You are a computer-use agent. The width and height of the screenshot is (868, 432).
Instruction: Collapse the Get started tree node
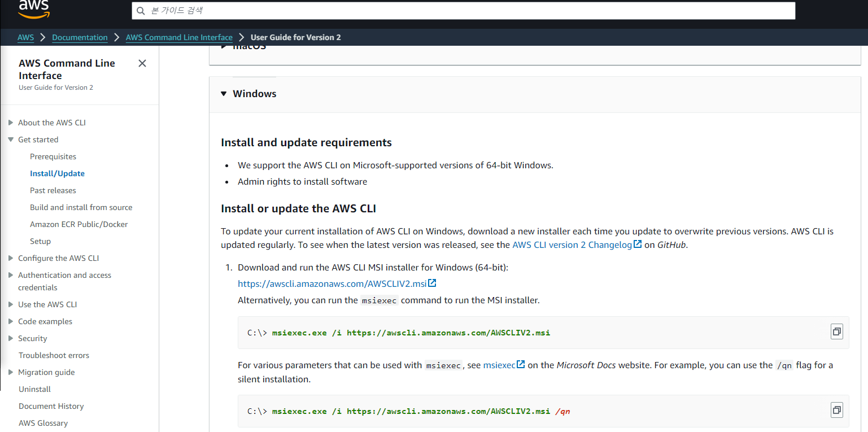[x=10, y=139]
